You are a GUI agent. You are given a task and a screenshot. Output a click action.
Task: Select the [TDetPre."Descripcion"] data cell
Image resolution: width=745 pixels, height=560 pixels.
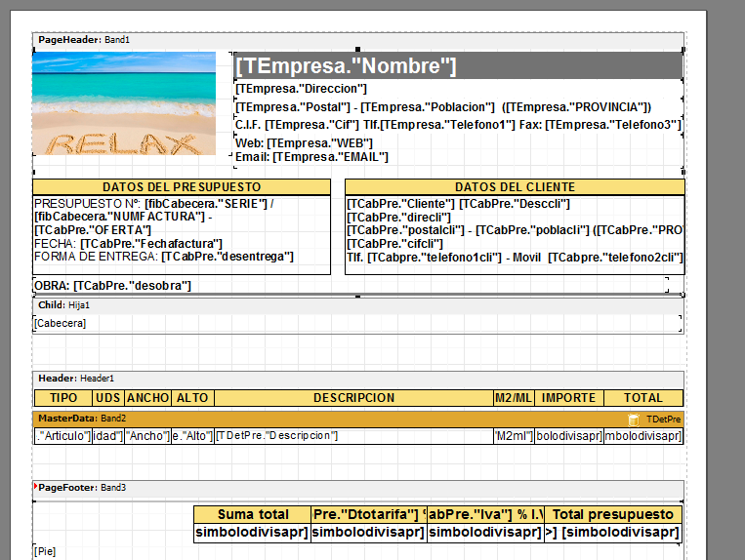coord(354,436)
